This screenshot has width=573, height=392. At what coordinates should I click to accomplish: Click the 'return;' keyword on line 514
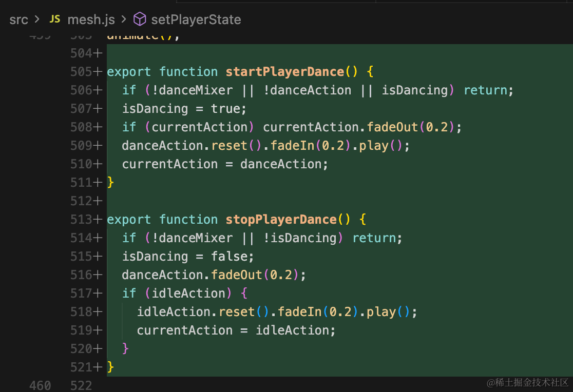click(x=377, y=238)
